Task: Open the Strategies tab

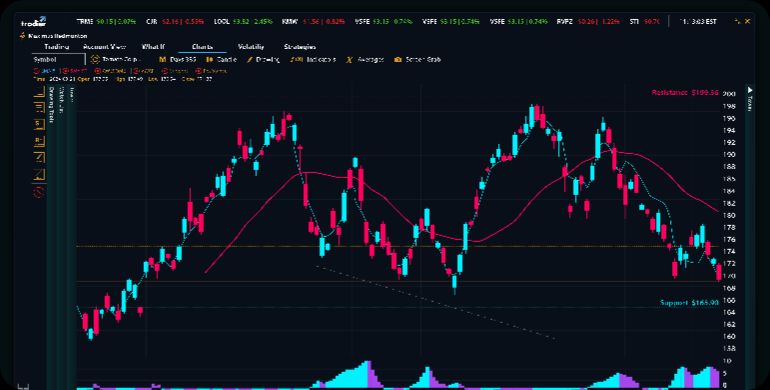Action: 300,47
